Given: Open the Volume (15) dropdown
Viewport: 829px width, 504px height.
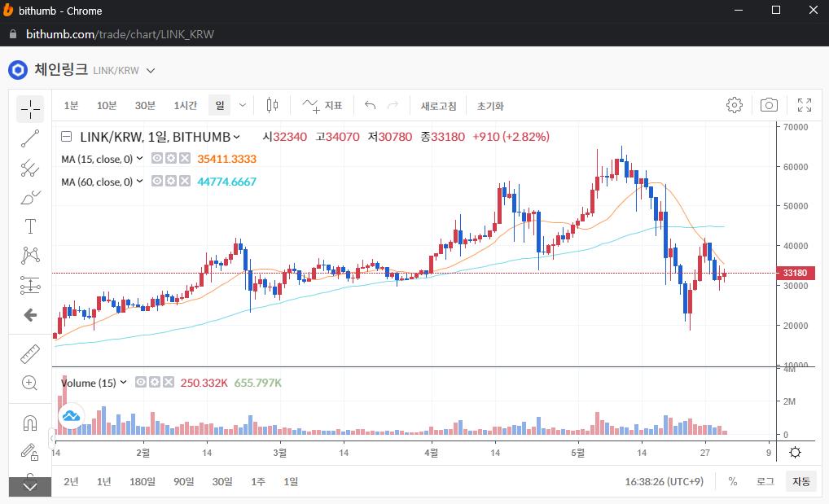Looking at the screenshot, I should tap(123, 382).
